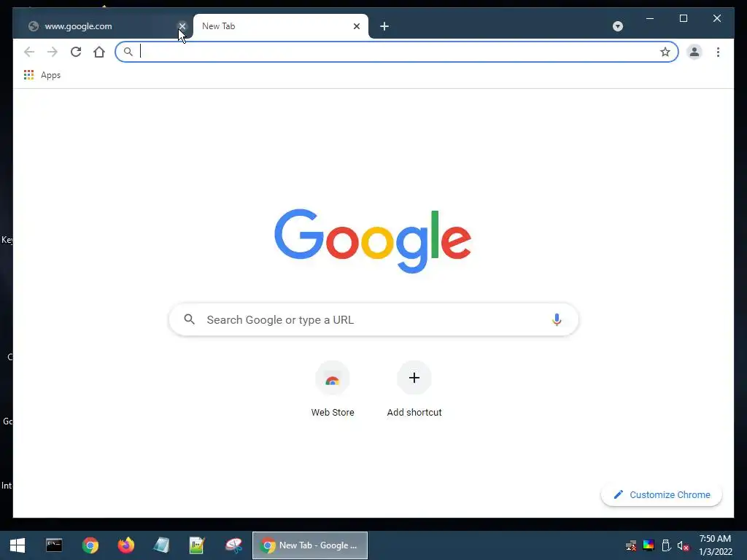
Task: Start voice search with microphone icon
Action: pos(557,319)
